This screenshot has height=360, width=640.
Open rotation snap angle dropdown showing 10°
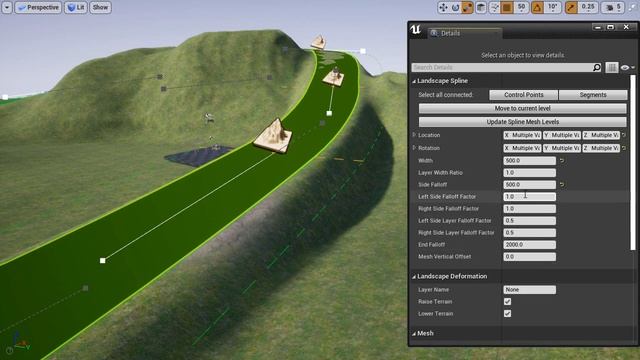[x=552, y=7]
